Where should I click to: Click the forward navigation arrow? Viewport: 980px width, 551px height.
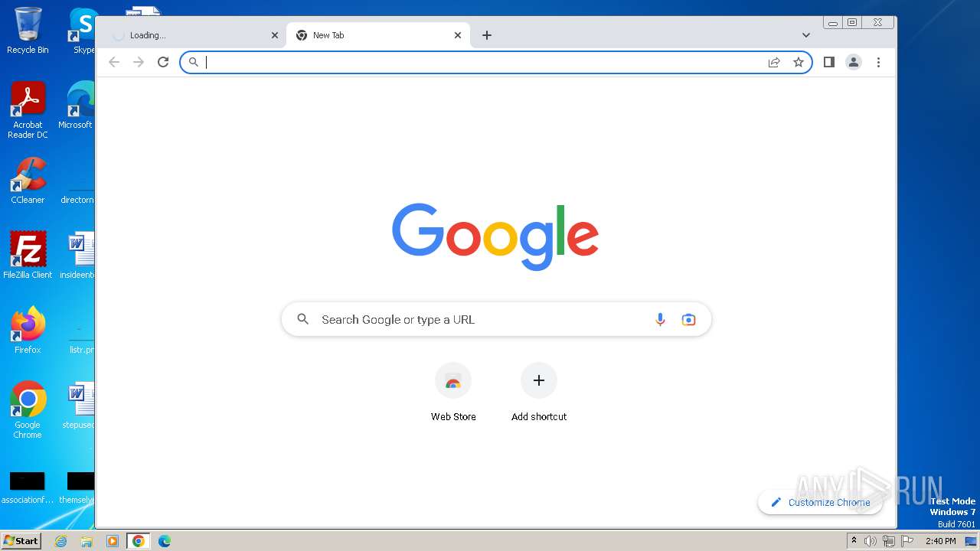139,62
